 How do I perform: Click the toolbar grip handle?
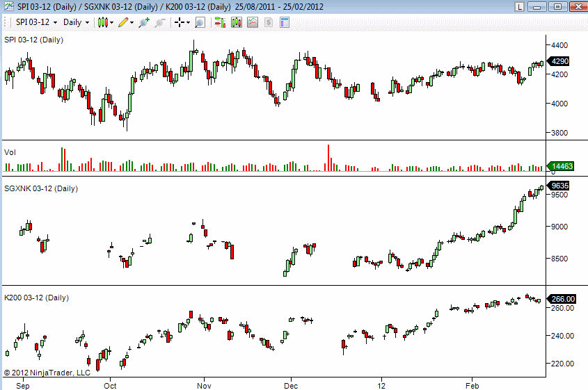(6, 22)
